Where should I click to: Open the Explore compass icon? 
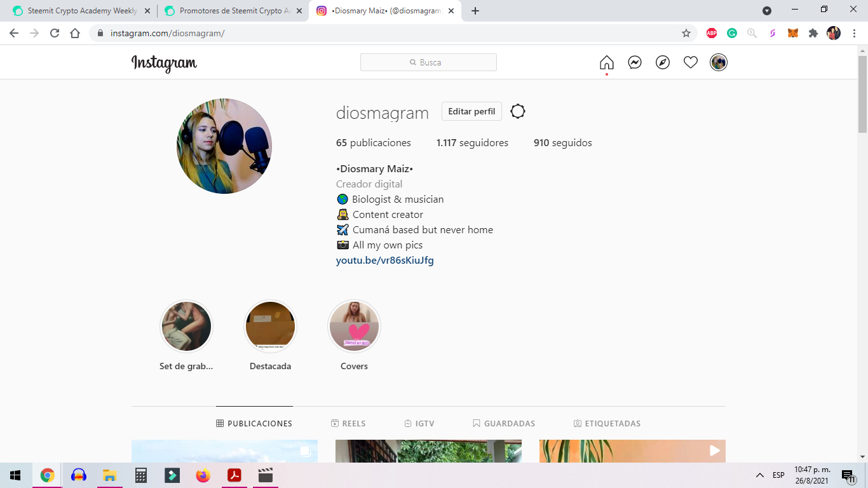coord(663,62)
